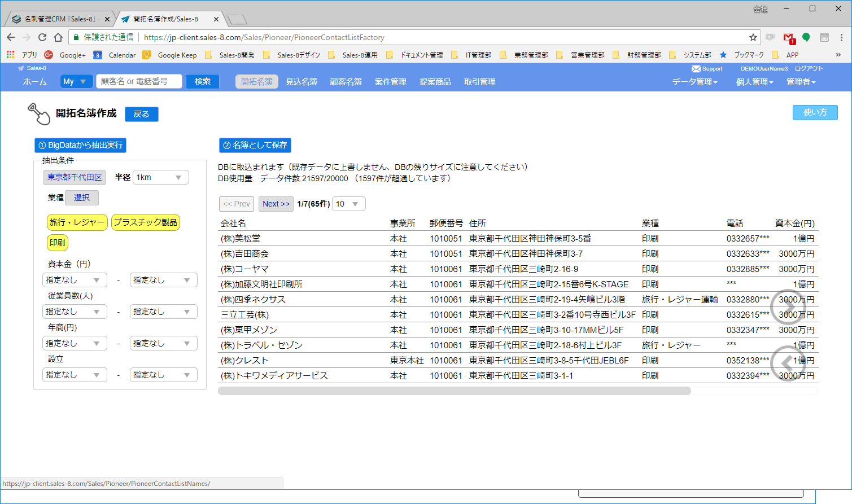Viewport: 852px width, 504px height.
Task: Open Chrome three-dot menu
Action: click(x=841, y=37)
